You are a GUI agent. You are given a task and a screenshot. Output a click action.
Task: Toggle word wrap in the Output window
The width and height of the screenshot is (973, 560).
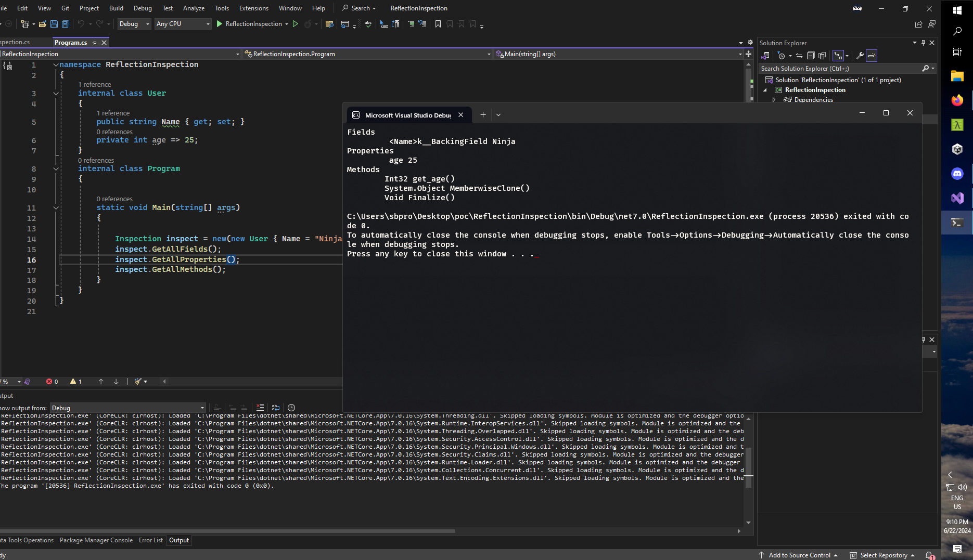(276, 408)
